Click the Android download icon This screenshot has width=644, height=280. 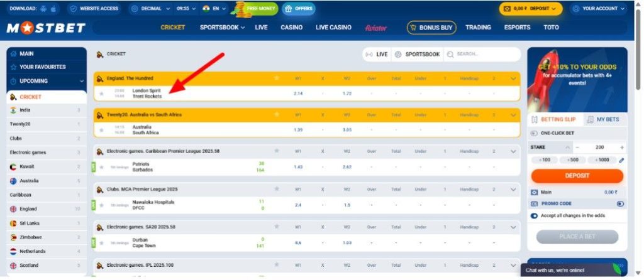point(45,9)
